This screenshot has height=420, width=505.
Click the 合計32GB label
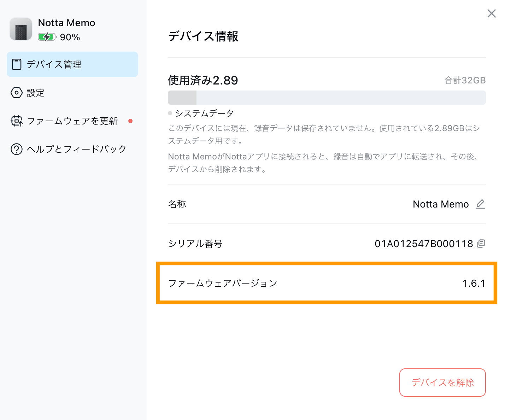click(465, 80)
